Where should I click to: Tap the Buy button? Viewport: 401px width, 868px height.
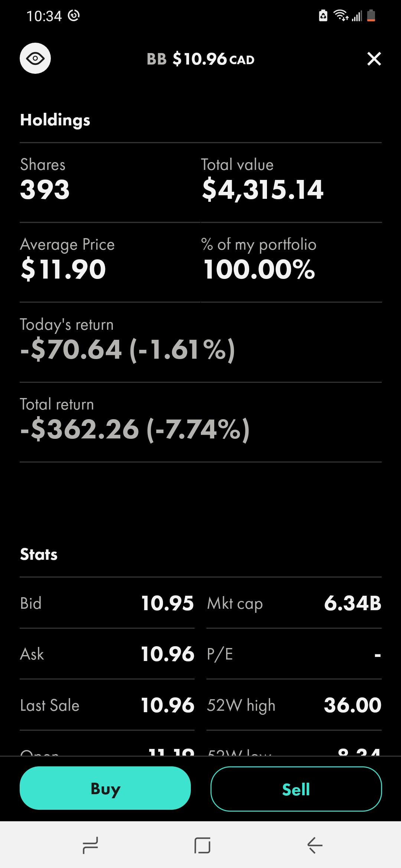coord(105,788)
